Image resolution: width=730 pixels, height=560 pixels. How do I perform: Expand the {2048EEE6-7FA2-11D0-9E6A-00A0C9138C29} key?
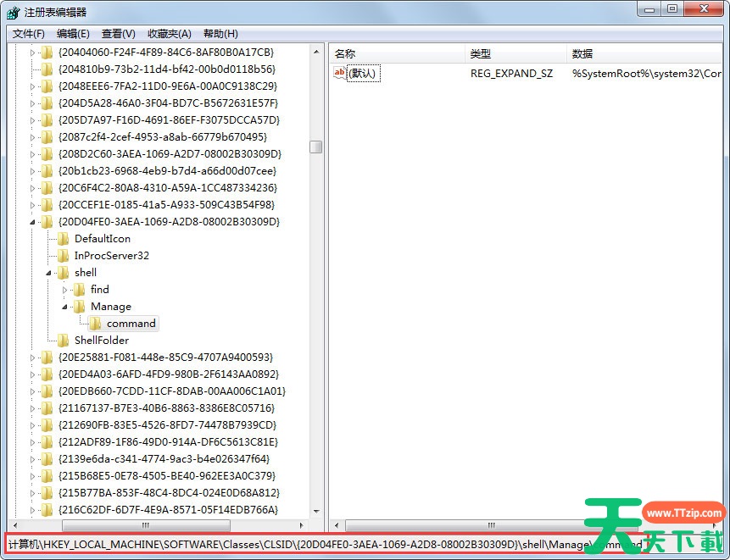click(32, 86)
